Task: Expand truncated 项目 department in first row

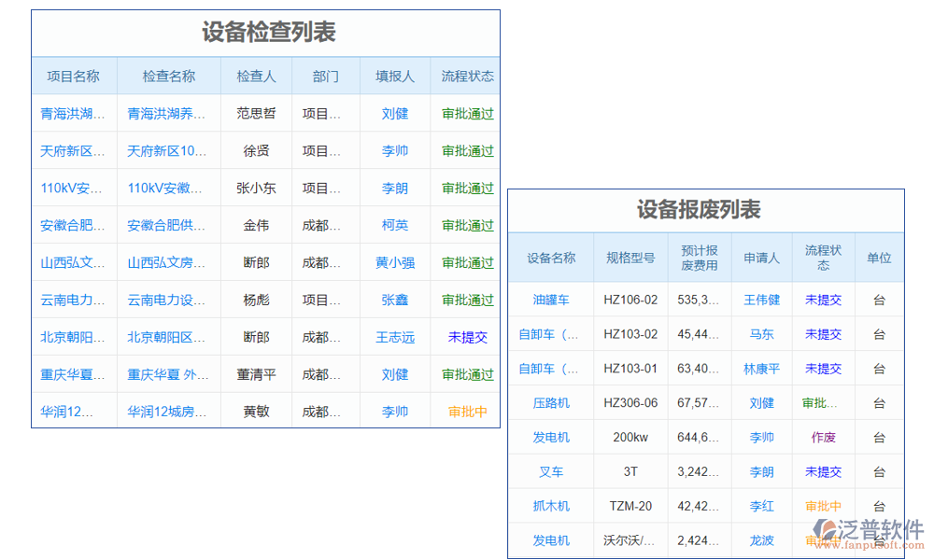Action: point(325,113)
